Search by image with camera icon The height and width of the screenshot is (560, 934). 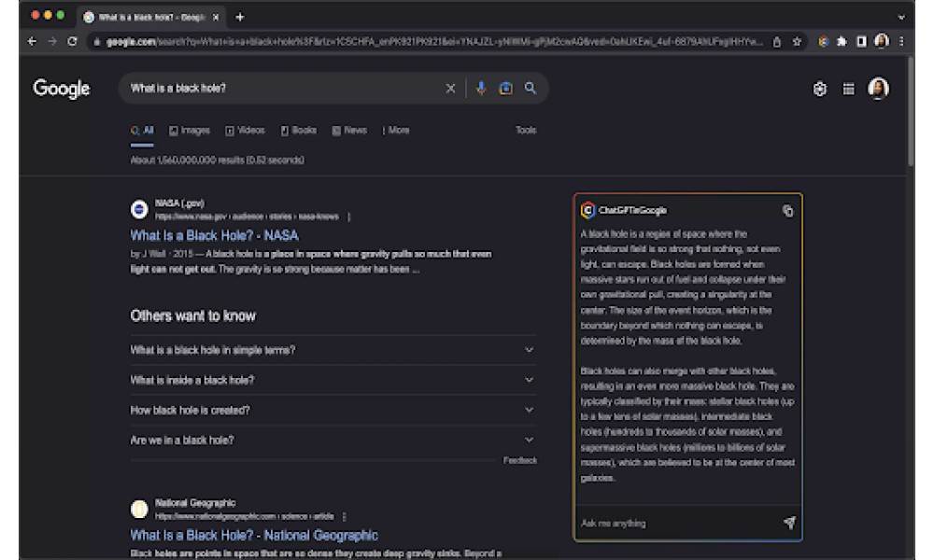pos(505,88)
